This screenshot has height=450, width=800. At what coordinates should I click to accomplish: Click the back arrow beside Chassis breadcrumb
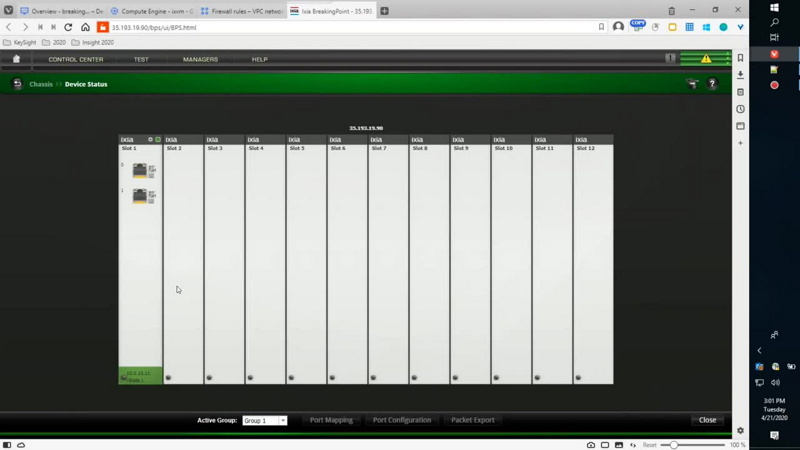click(17, 84)
